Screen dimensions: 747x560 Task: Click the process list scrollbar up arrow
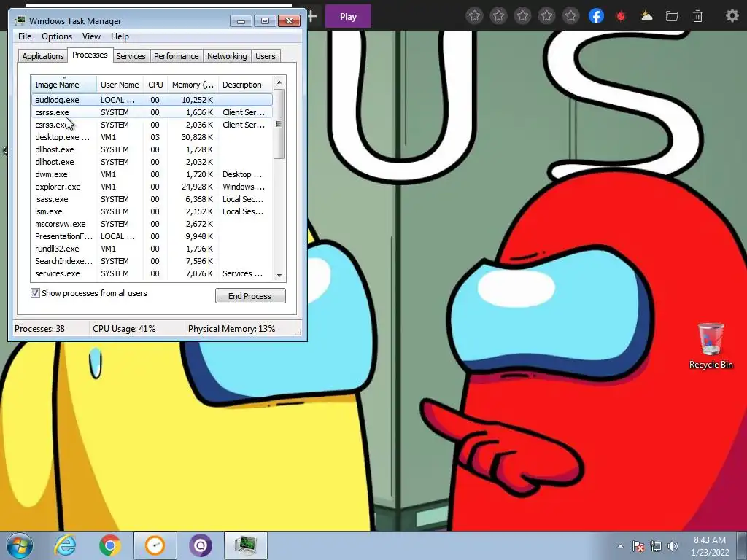pos(279,82)
